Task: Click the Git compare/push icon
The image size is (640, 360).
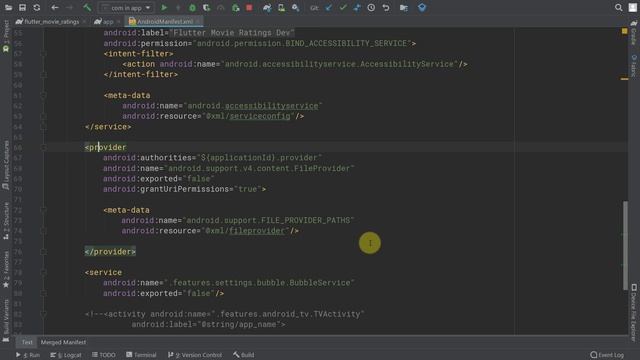Action: tap(357, 8)
